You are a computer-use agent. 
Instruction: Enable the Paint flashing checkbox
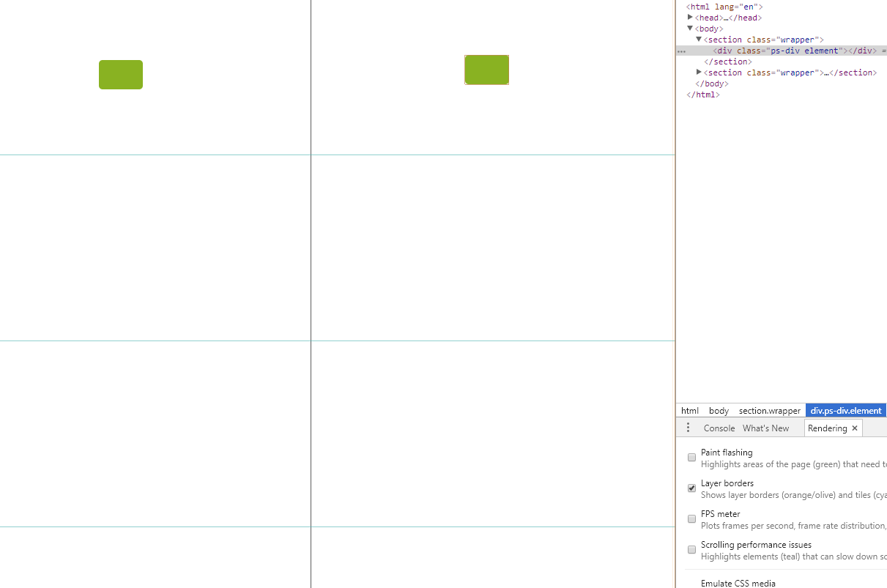point(691,457)
